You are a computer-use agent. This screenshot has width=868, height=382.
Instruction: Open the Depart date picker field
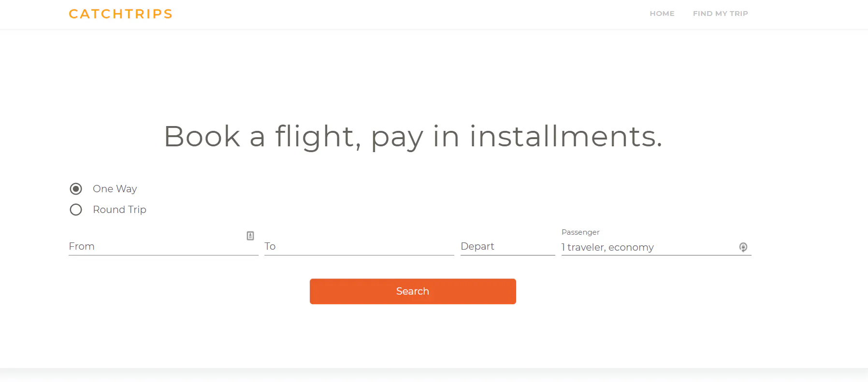click(x=507, y=246)
